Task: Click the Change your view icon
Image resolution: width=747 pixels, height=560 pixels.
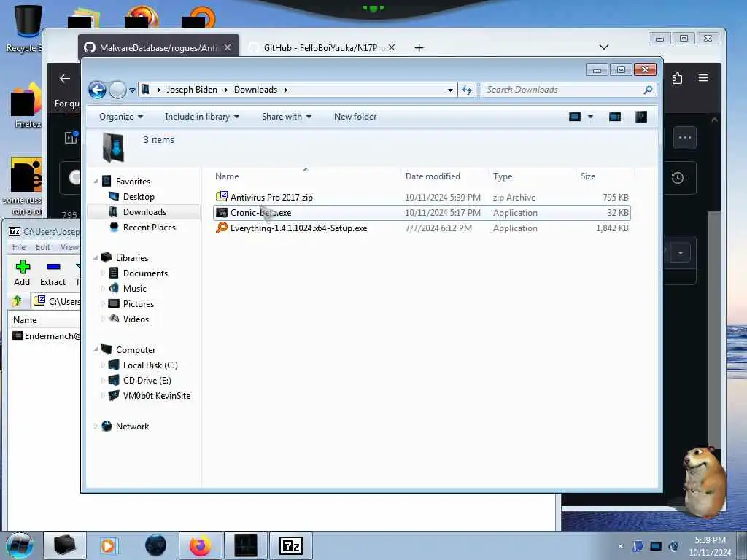Action: 575,117
